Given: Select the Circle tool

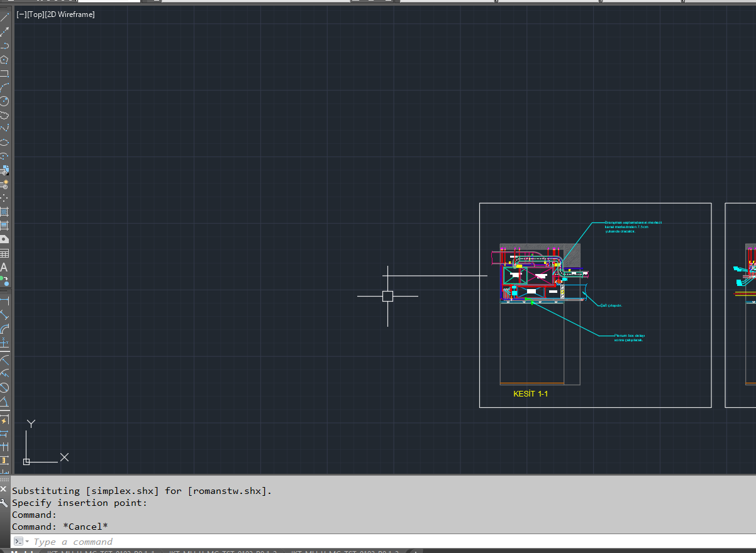Looking at the screenshot, I should pyautogui.click(x=4, y=101).
